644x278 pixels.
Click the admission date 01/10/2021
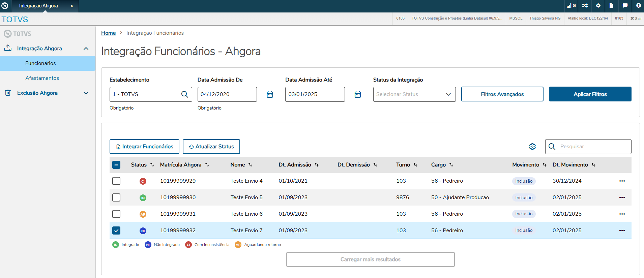(x=293, y=181)
